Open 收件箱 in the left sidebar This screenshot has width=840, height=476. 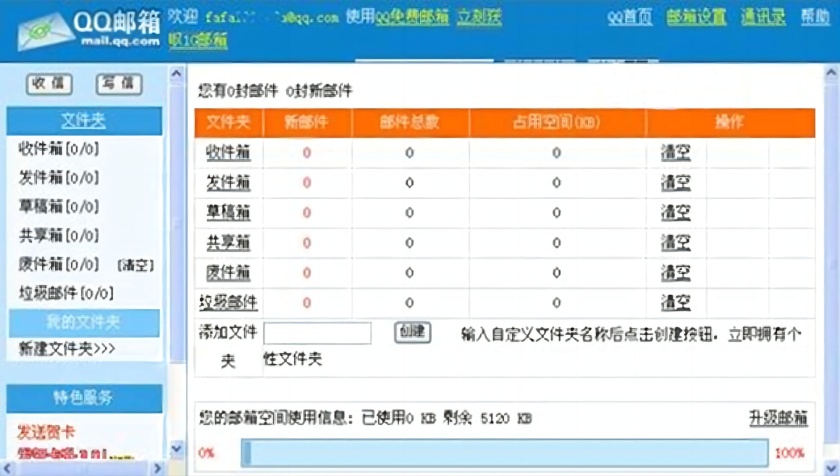[x=58, y=149]
